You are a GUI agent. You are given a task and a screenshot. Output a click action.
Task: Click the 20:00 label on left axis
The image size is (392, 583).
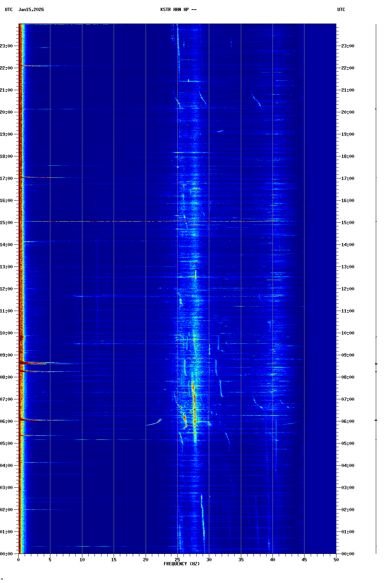click(x=6, y=112)
